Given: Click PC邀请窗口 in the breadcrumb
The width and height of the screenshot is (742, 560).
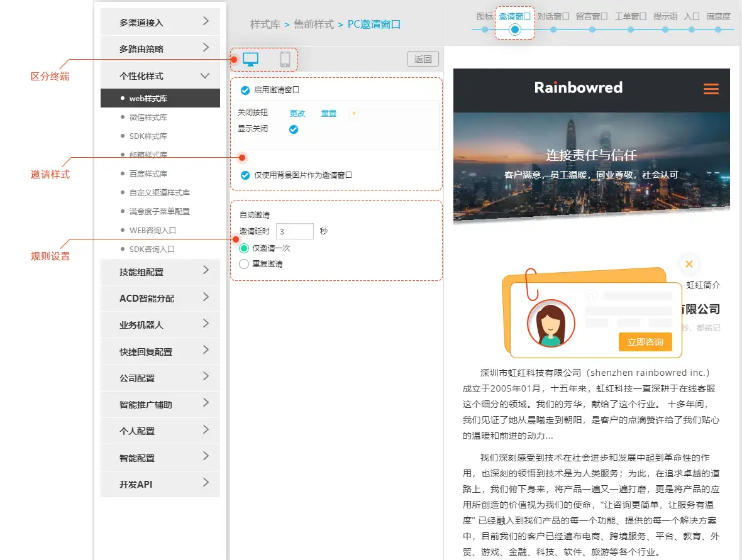Looking at the screenshot, I should [x=374, y=24].
